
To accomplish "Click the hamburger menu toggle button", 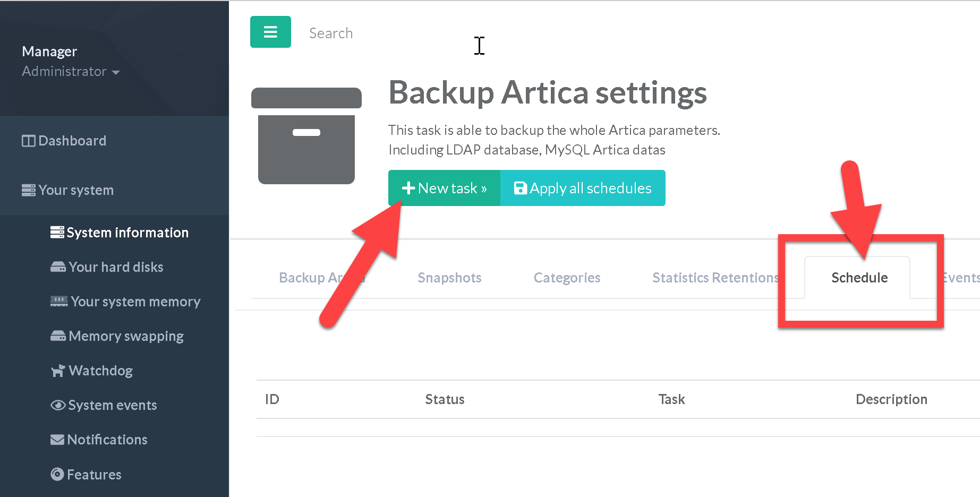I will pos(270,32).
